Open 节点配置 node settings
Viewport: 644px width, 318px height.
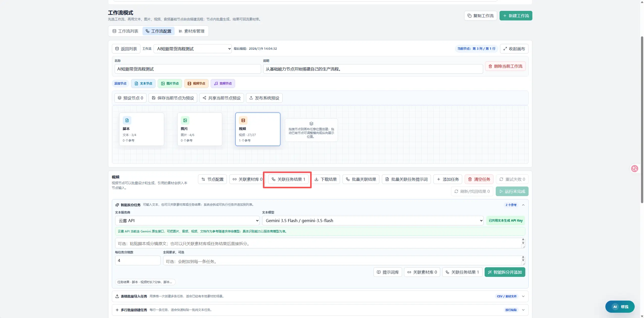point(212,179)
